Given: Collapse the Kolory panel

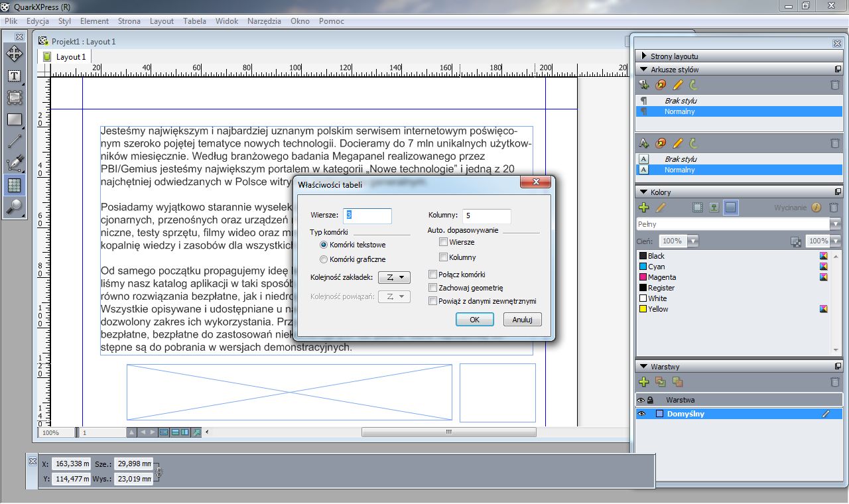Looking at the screenshot, I should pos(643,192).
